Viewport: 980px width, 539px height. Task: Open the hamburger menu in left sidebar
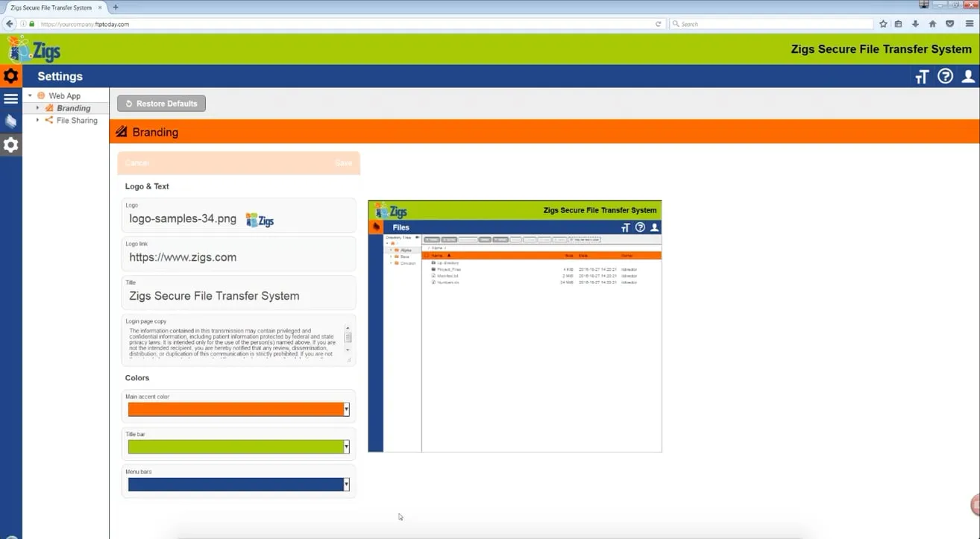coord(10,98)
